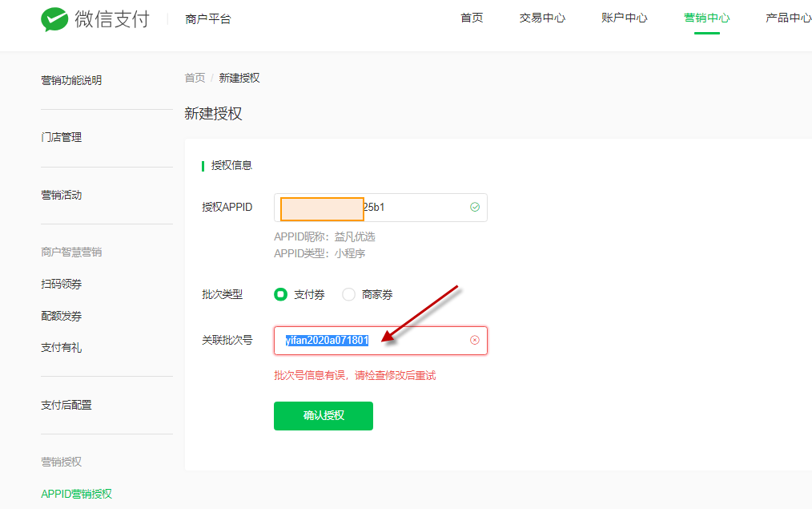812x509 pixels.
Task: Click the 确认授权 button
Action: coord(324,416)
